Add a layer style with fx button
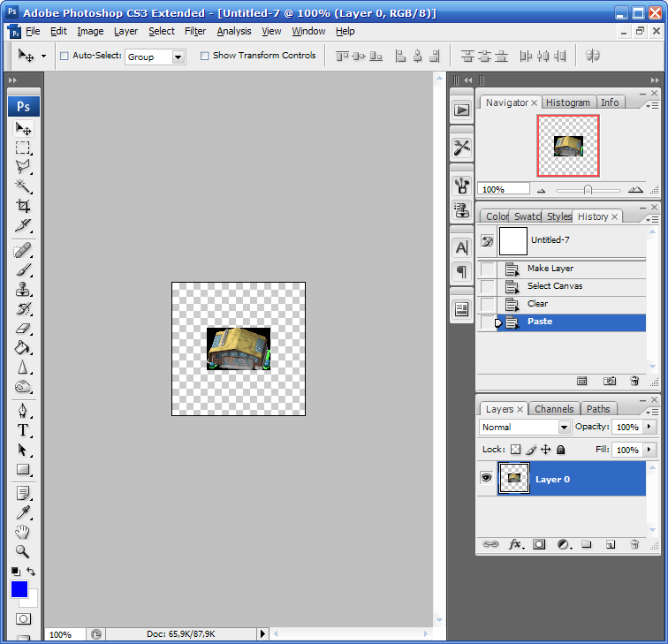The image size is (668, 644). (516, 544)
